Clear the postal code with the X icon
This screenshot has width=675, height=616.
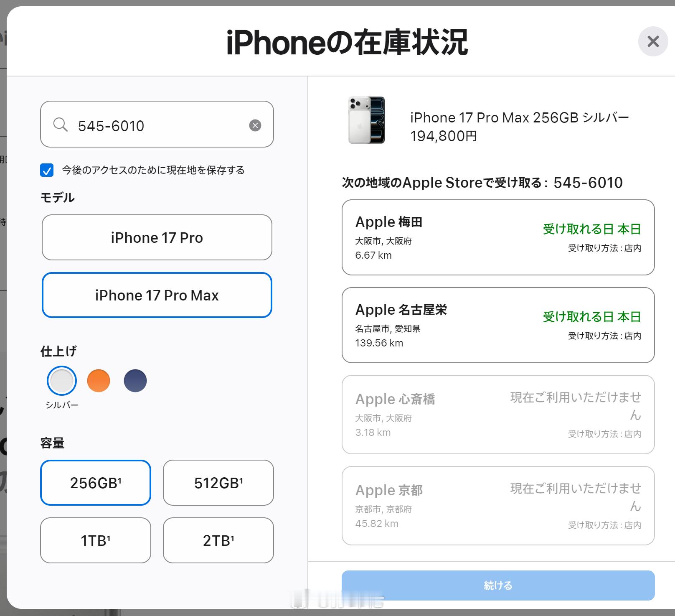click(255, 125)
